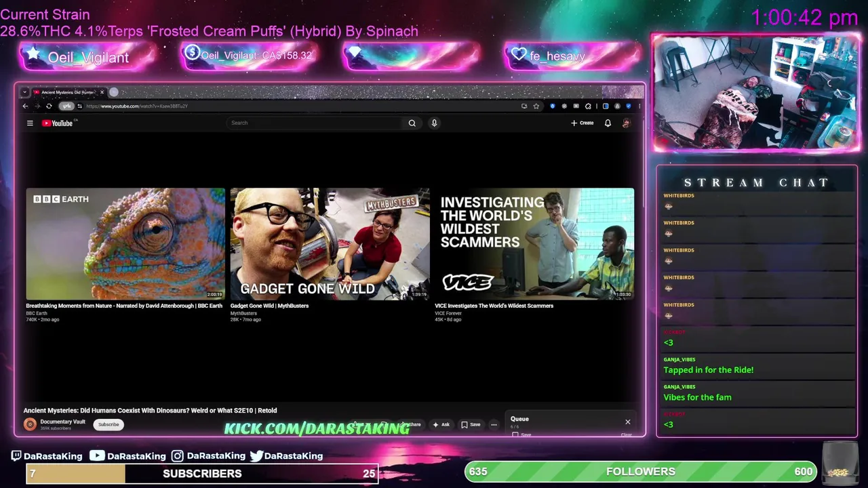Open the YouTube account avatar menu
This screenshot has height=488, width=868.
point(626,123)
